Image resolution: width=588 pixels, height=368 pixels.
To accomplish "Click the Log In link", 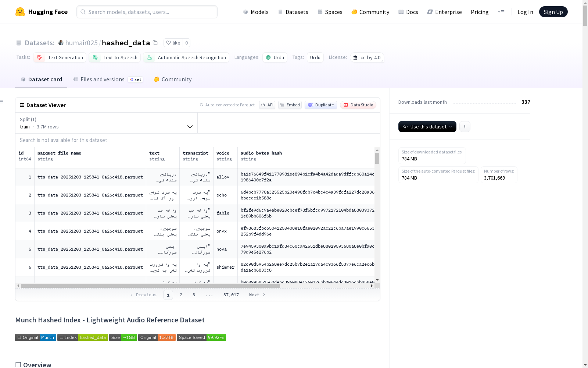I will click(x=525, y=12).
